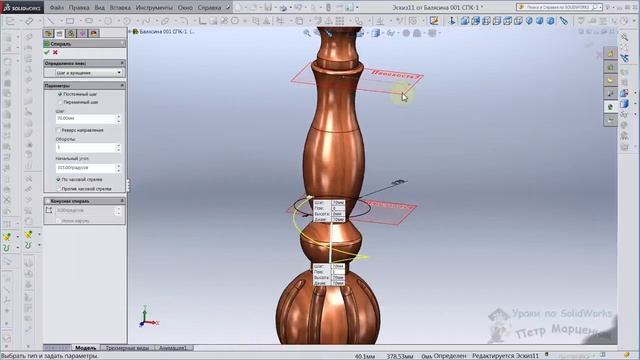Open Шаг и вращение dropdown
The width and height of the screenshot is (640, 360).
point(89,73)
